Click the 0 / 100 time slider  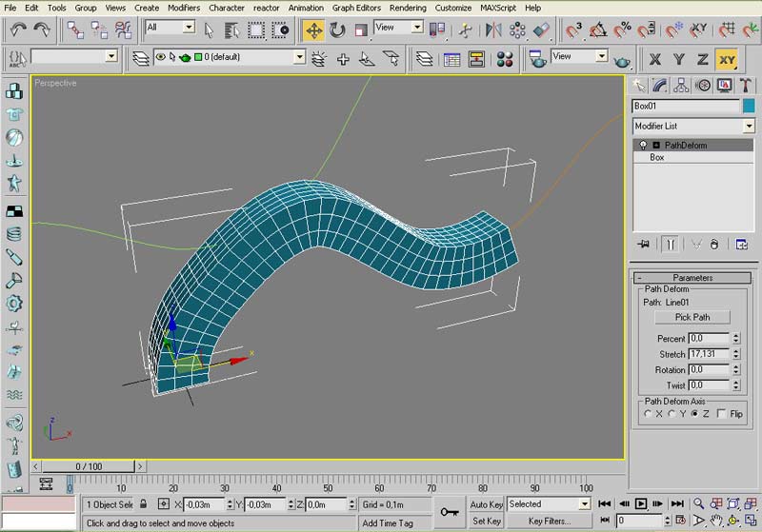pos(89,466)
